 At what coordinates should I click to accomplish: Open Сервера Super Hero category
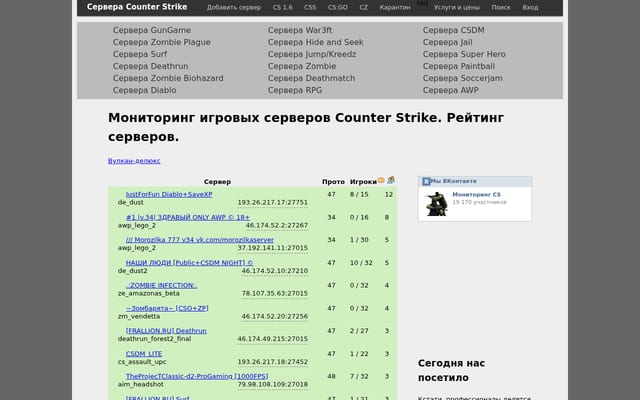(x=464, y=54)
